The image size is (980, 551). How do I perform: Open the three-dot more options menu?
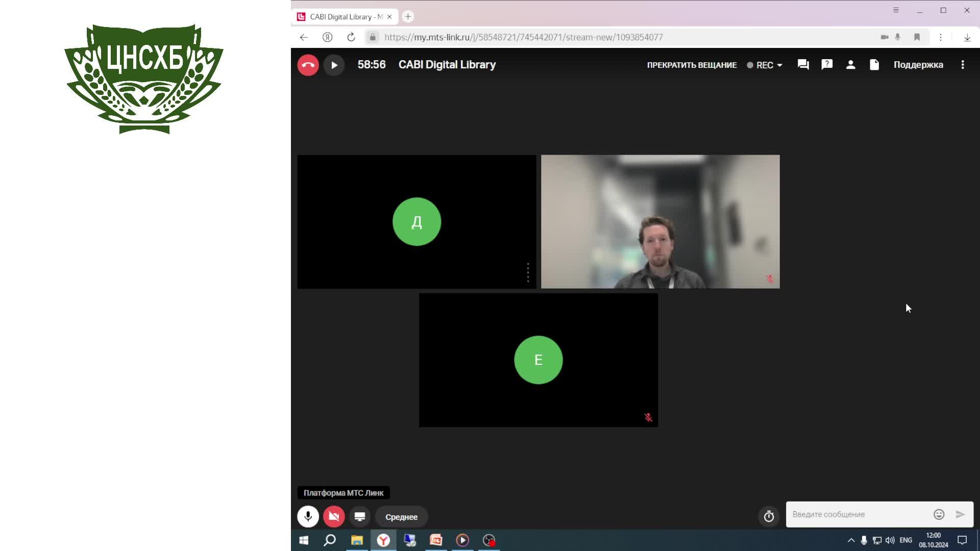point(963,65)
